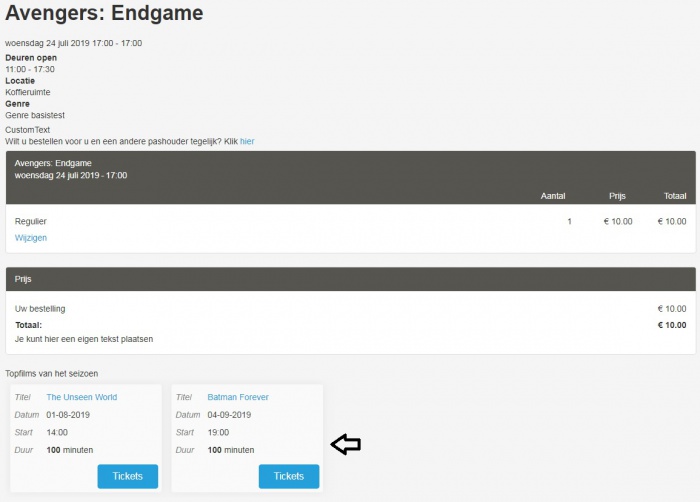700x502 pixels.
Task: Click the 'Titel' label in Batman Forever card
Action: 183,397
